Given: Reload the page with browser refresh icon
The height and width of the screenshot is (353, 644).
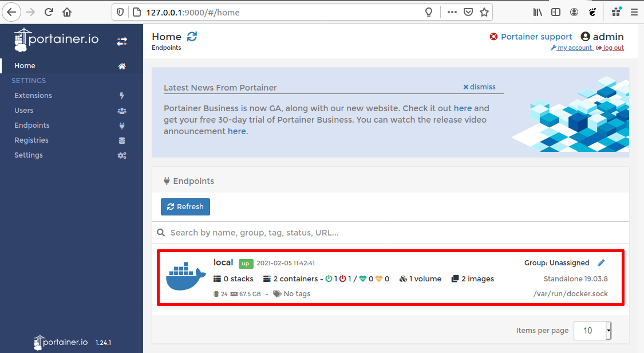Looking at the screenshot, I should click(49, 13).
